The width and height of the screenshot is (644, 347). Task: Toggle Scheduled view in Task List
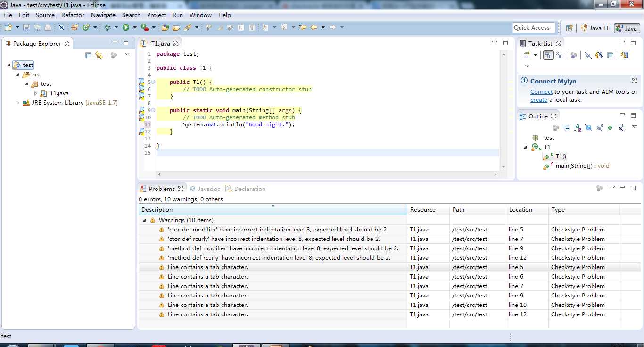559,55
